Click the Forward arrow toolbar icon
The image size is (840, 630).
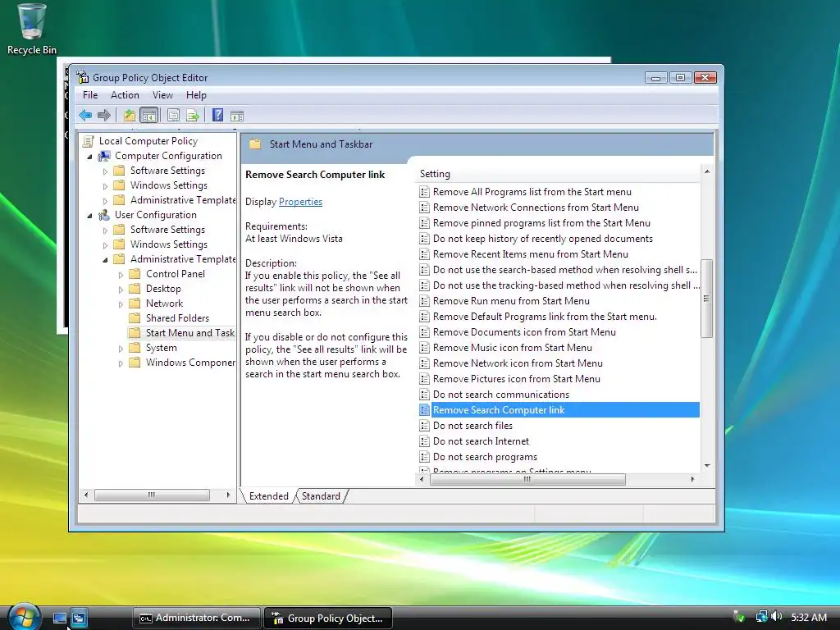coord(104,115)
